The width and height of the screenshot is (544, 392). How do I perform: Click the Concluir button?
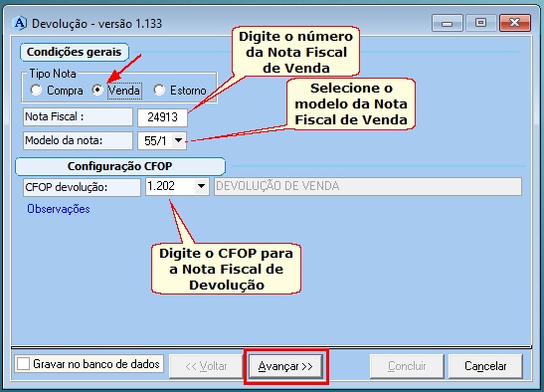click(407, 366)
